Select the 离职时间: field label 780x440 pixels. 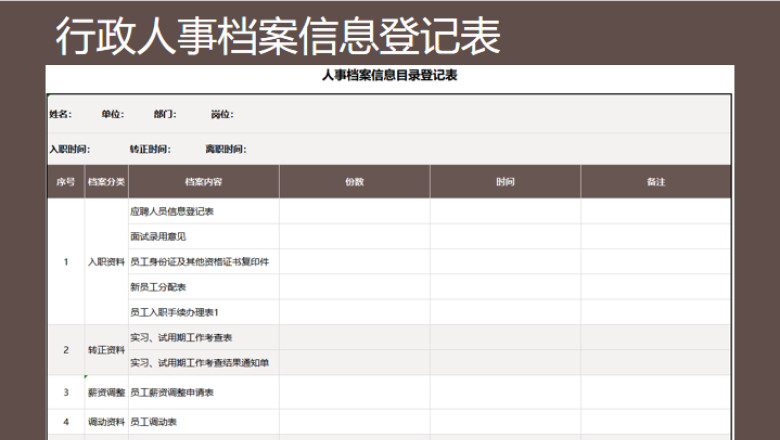point(226,149)
